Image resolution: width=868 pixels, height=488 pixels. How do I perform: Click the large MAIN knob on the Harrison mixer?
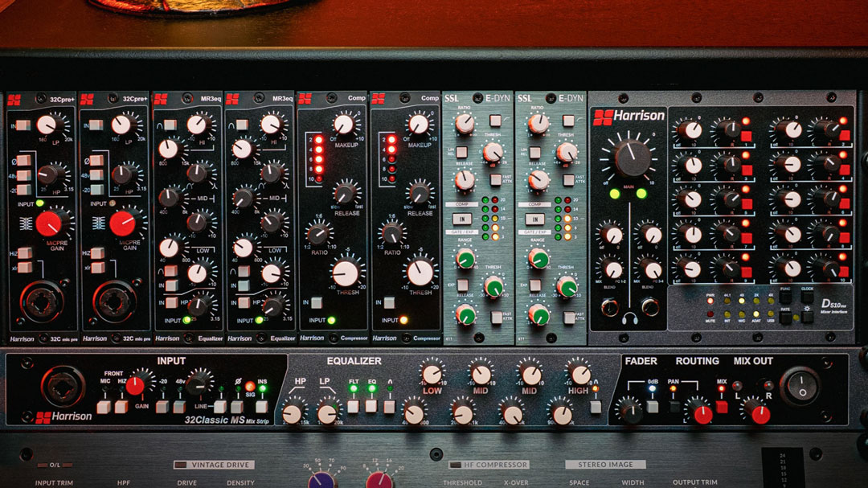tap(633, 158)
